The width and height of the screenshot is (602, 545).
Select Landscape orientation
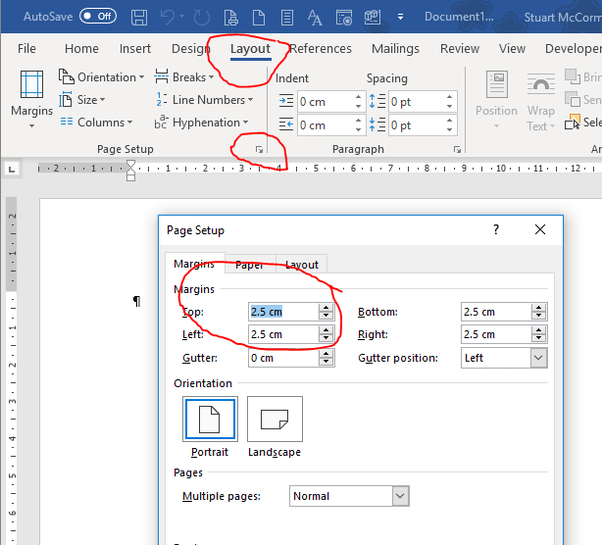275,427
